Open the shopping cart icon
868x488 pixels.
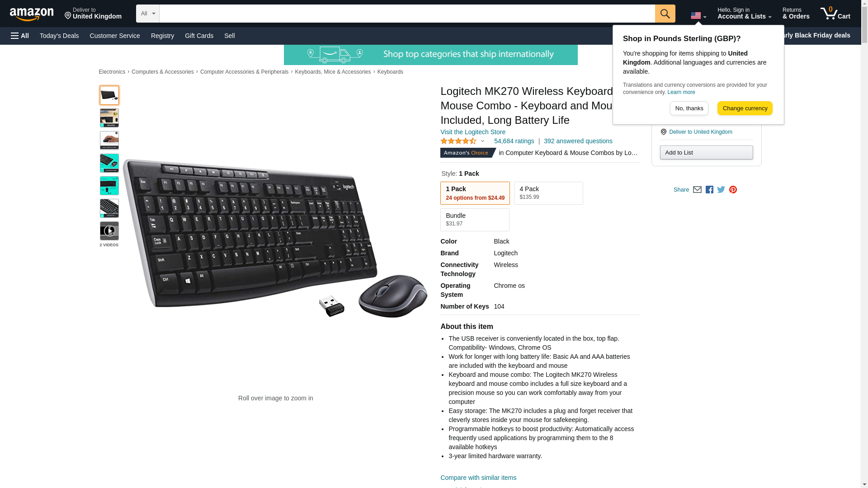[x=835, y=14]
